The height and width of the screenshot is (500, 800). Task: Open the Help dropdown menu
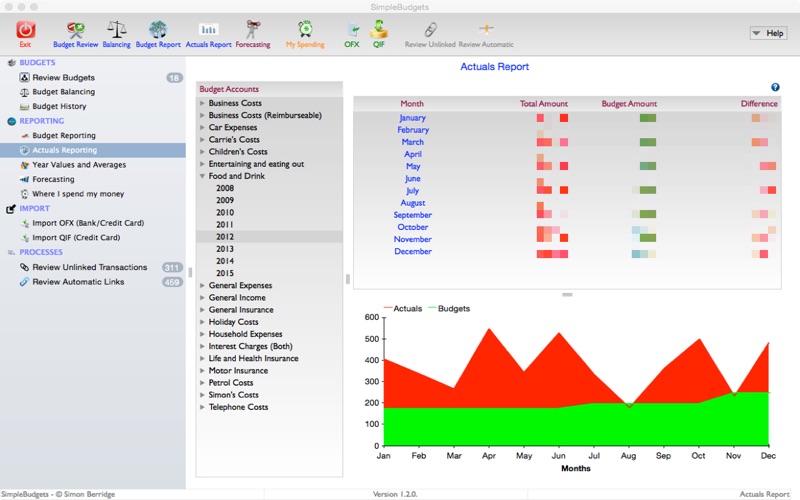[x=768, y=33]
